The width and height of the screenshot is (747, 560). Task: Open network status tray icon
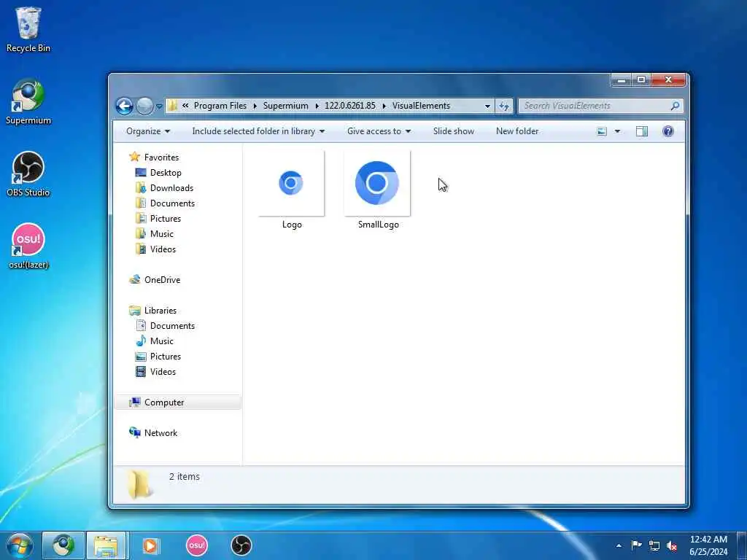654,545
